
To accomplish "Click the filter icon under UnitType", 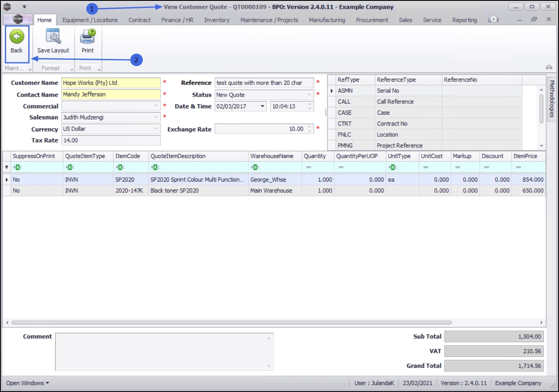I will pyautogui.click(x=393, y=167).
